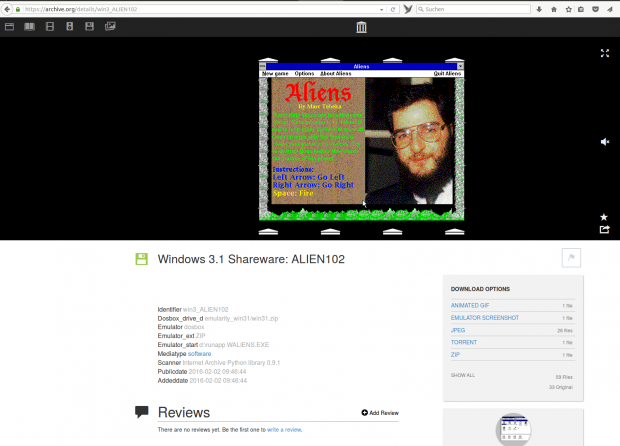
Task: Open About Aliens menu
Action: (335, 74)
